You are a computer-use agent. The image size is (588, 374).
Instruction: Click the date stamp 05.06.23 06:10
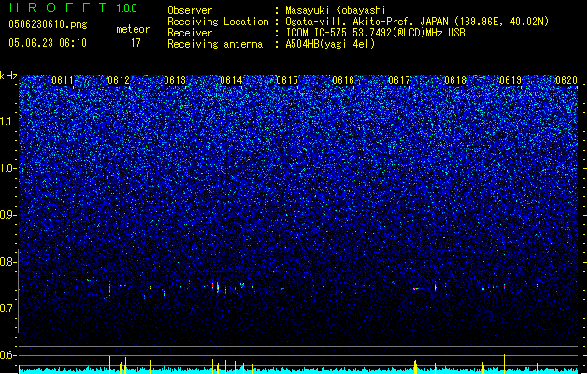coord(48,43)
